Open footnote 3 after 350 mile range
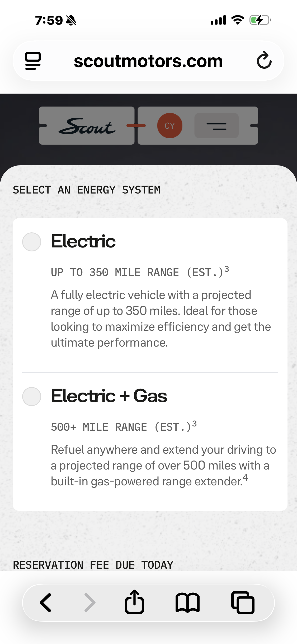 tap(227, 269)
